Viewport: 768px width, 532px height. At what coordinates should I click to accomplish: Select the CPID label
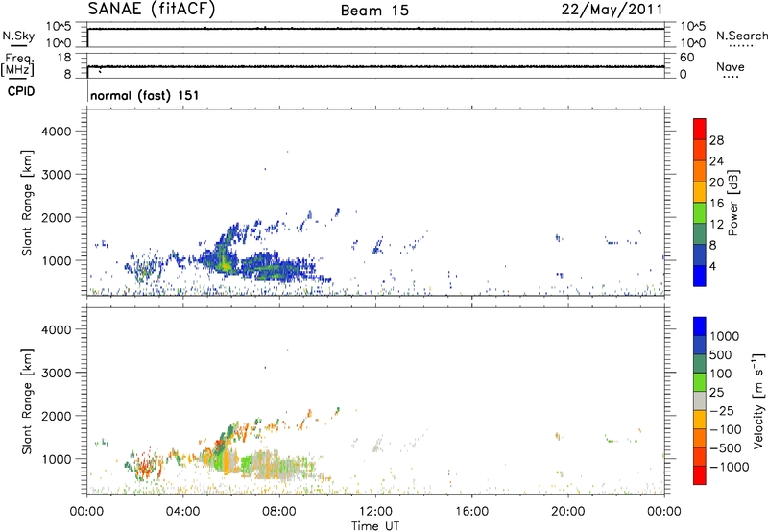[x=21, y=91]
